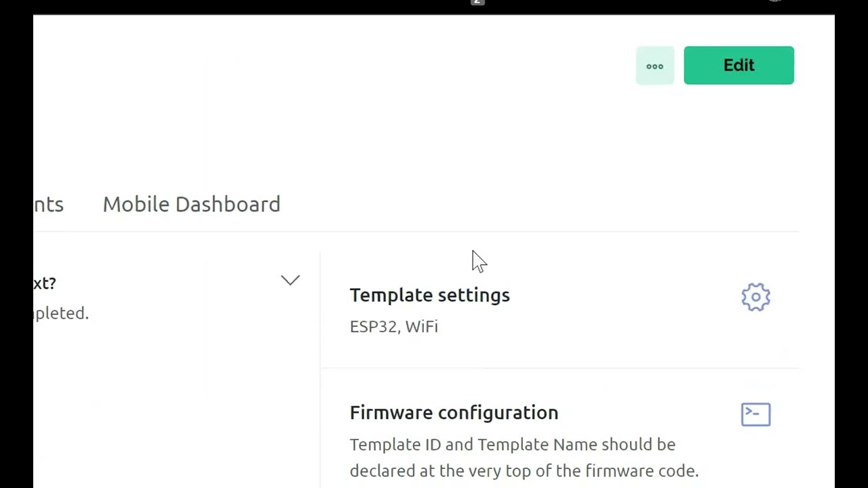
Task: Click the WiFi connection type label
Action: 422,327
